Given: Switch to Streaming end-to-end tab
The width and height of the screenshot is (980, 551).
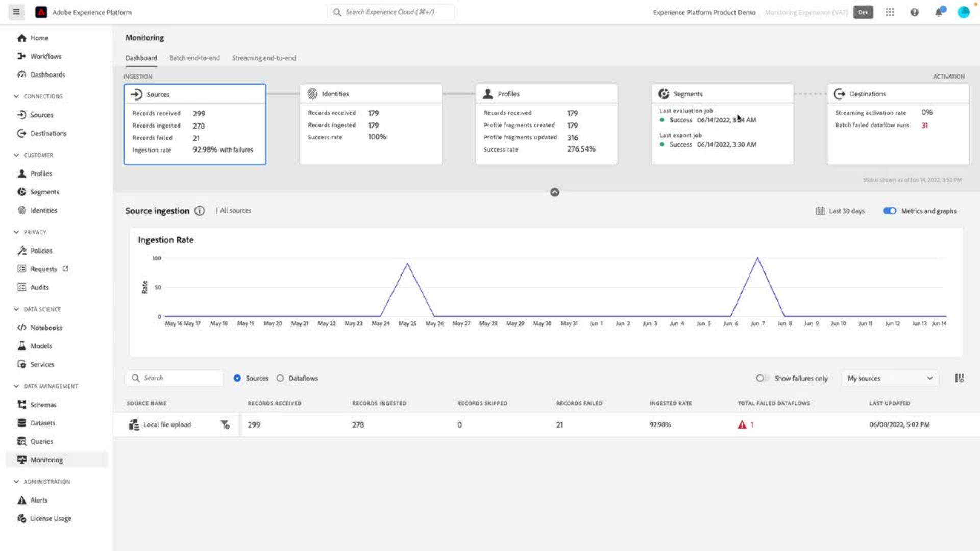Looking at the screenshot, I should (264, 58).
